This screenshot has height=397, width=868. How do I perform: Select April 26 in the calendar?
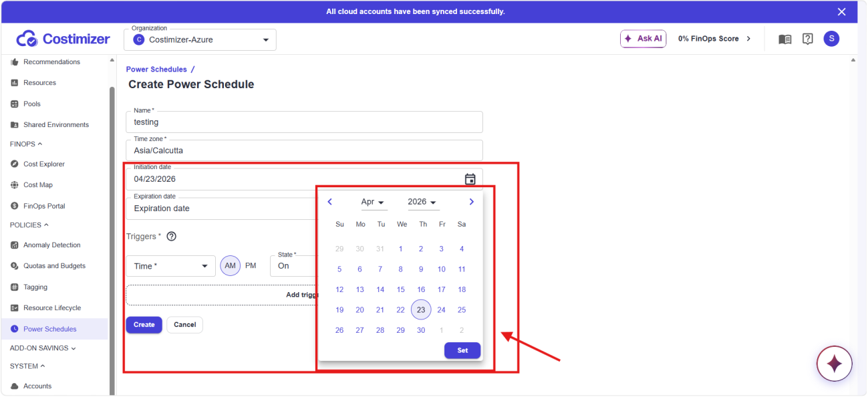click(x=339, y=330)
